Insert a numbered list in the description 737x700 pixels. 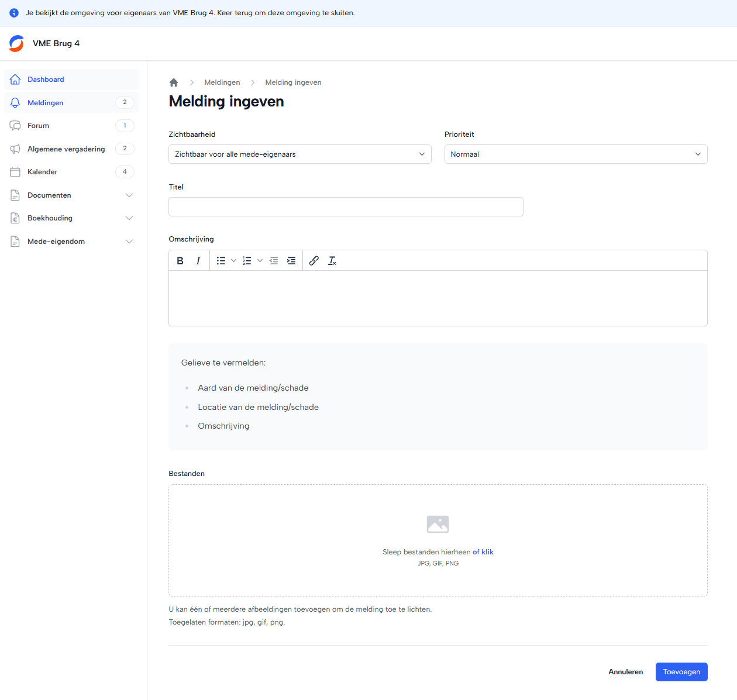247,261
